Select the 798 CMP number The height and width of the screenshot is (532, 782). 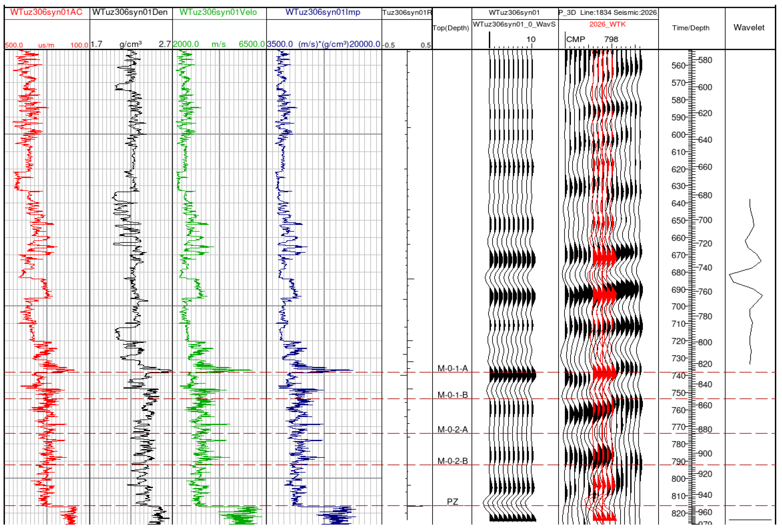(611, 39)
